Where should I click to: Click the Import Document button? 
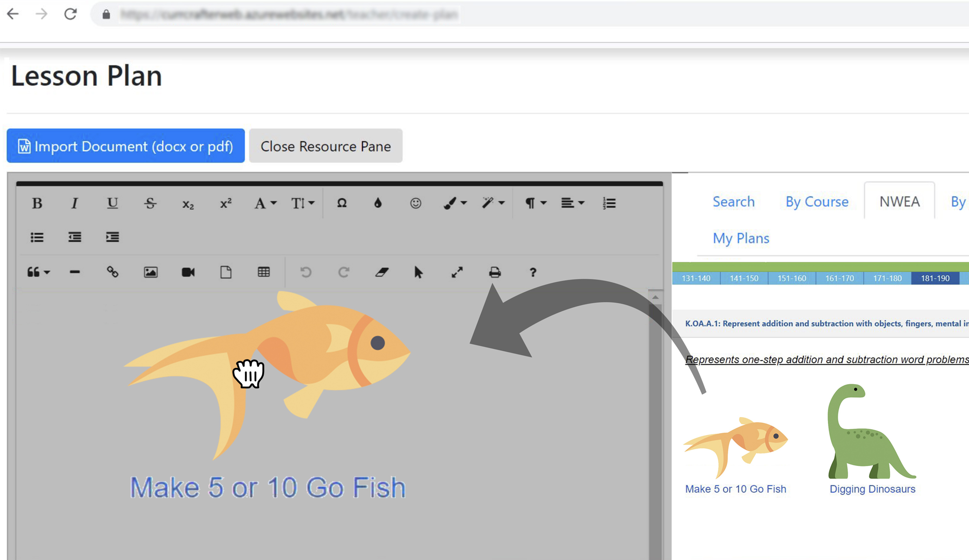[125, 145]
